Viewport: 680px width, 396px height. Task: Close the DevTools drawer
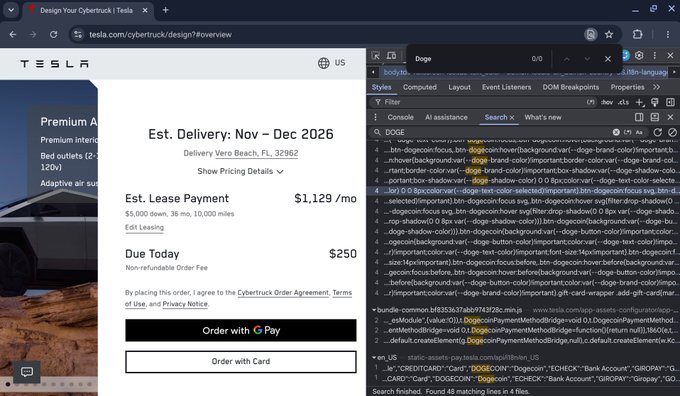click(x=670, y=117)
